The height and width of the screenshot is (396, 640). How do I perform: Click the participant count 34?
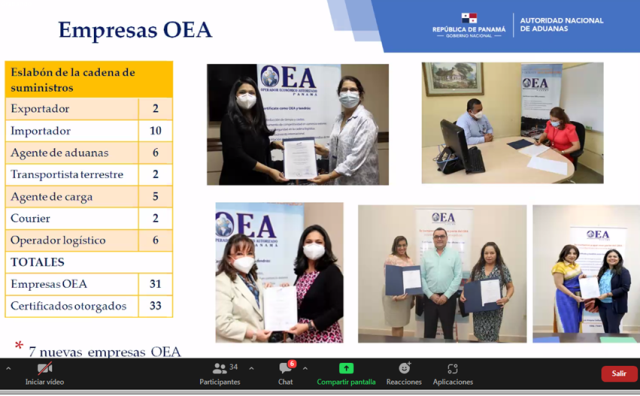(233, 367)
